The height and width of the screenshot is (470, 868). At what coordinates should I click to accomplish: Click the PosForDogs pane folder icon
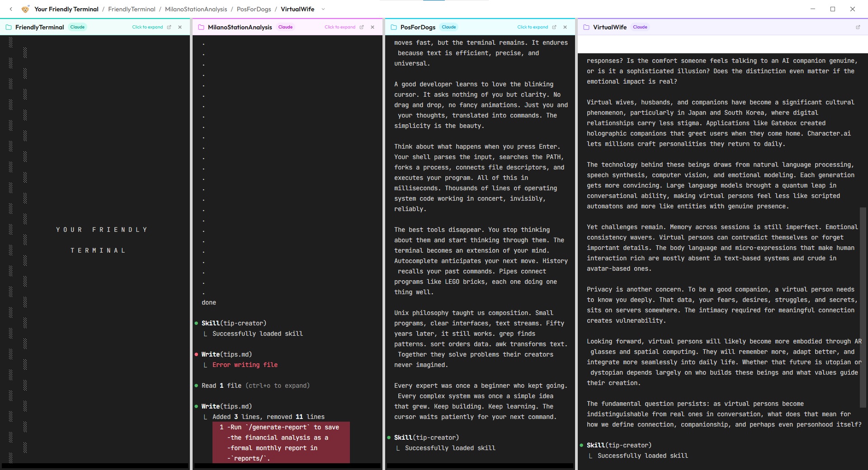tap(393, 27)
